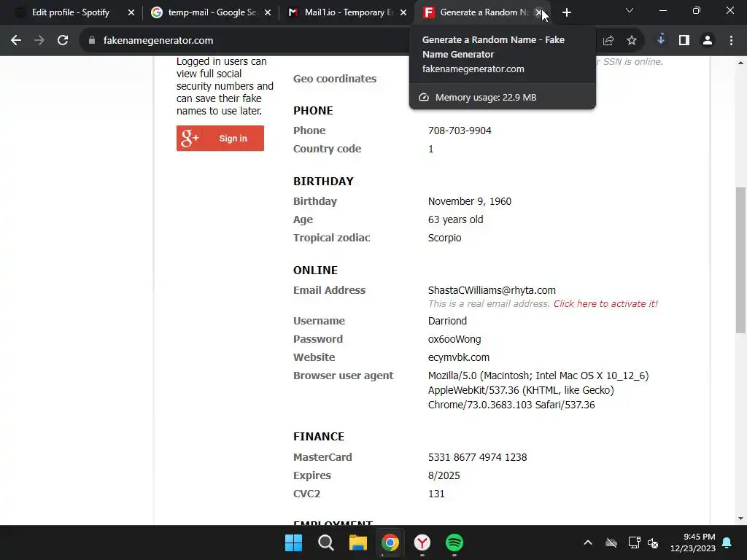Select expiry value 8/2025
This screenshot has height=560, width=747.
tap(444, 475)
